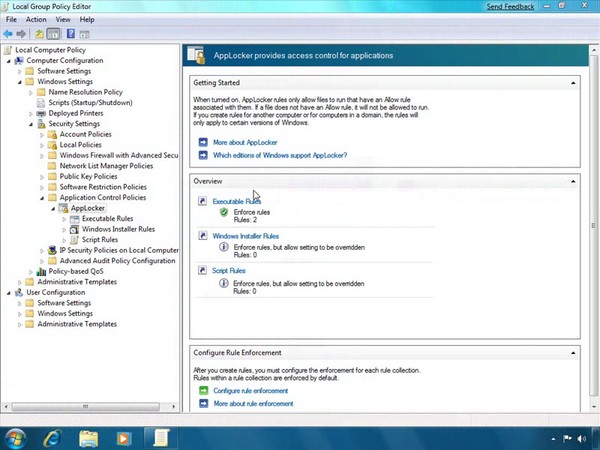Collapse the Computer Configuration node
This screenshot has width=600, height=450.
8,61
